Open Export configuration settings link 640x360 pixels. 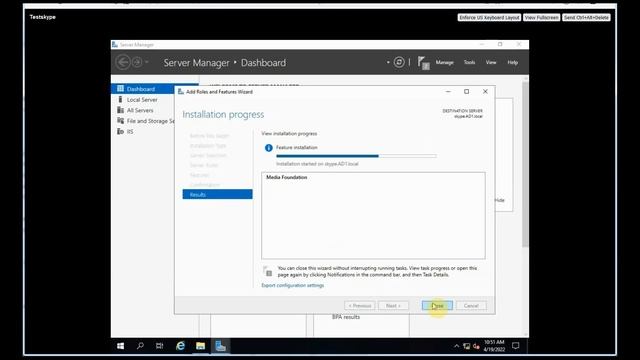tap(293, 285)
